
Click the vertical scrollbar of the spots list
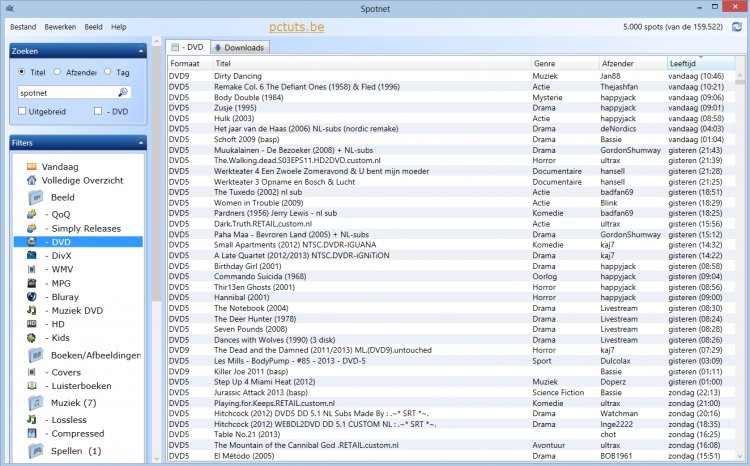pyautogui.click(x=742, y=250)
